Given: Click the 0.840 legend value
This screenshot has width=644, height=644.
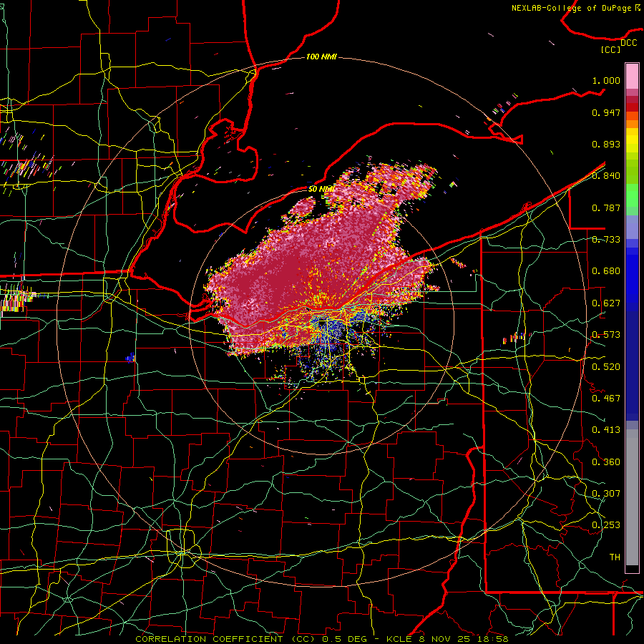Looking at the screenshot, I should coord(606,176).
